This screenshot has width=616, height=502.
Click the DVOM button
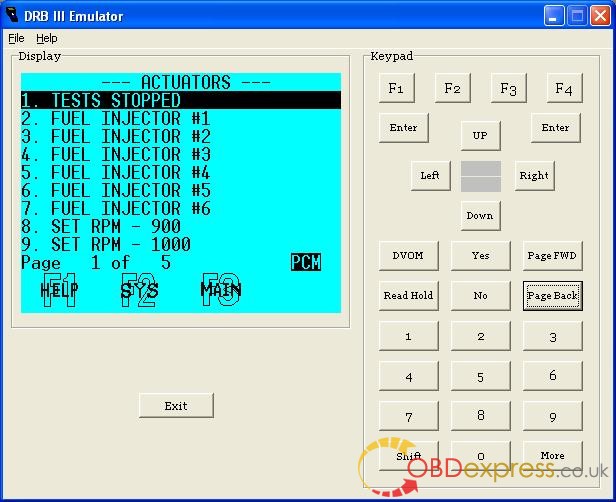pyautogui.click(x=409, y=256)
